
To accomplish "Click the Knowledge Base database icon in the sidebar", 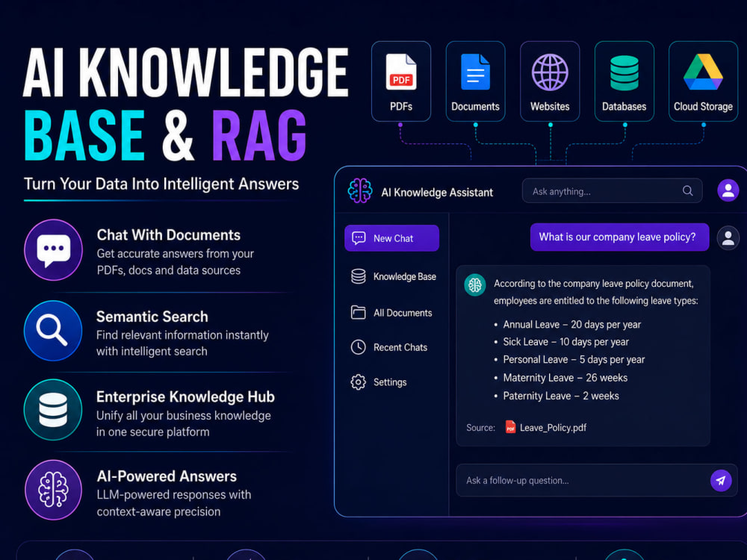I will 359,276.
